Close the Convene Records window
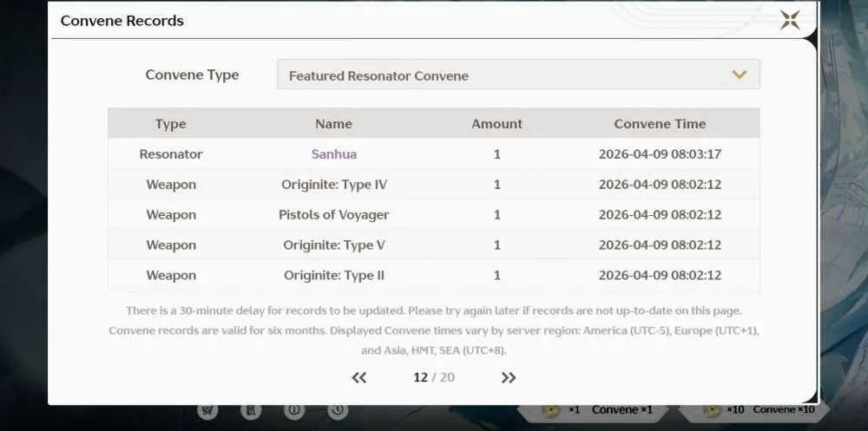The width and height of the screenshot is (868, 431). (790, 20)
